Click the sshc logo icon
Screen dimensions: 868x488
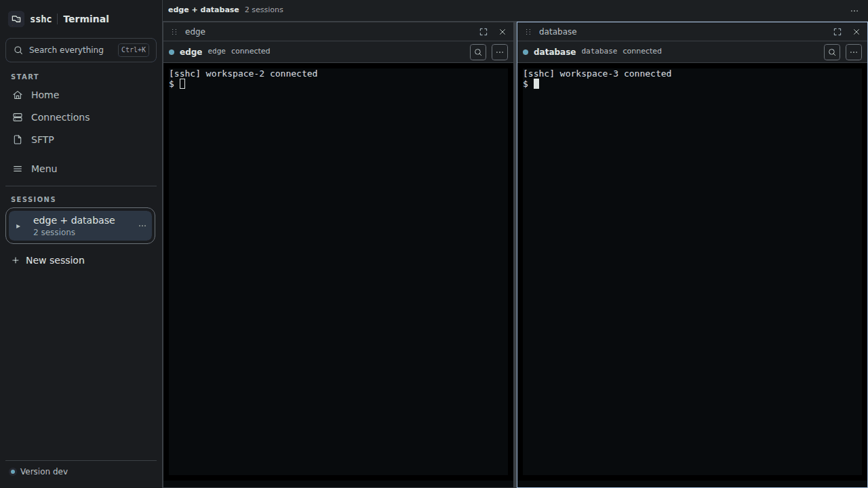pos(16,19)
